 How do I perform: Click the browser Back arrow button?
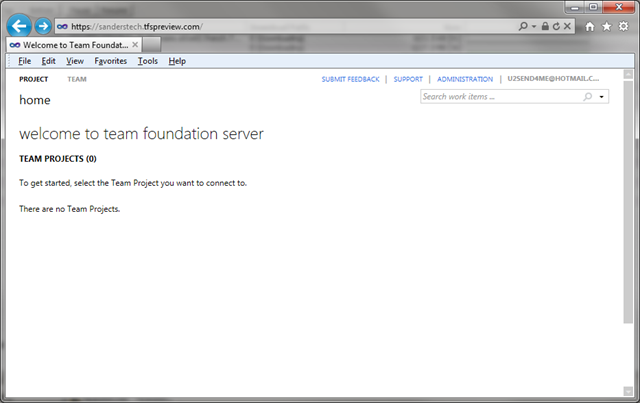pos(18,26)
